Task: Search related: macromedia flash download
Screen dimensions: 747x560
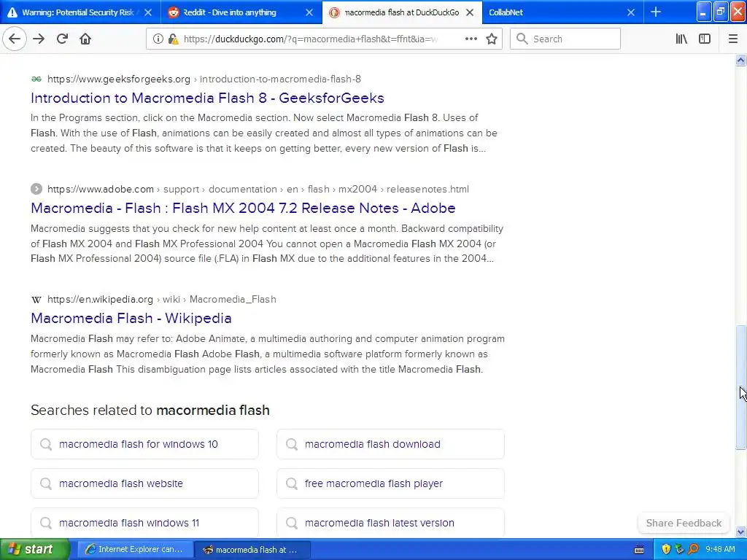Action: click(x=391, y=444)
